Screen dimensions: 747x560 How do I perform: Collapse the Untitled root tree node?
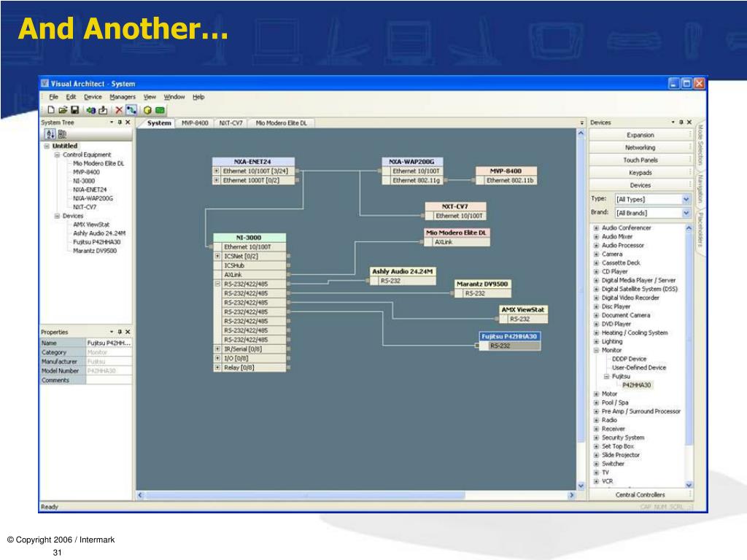47,146
